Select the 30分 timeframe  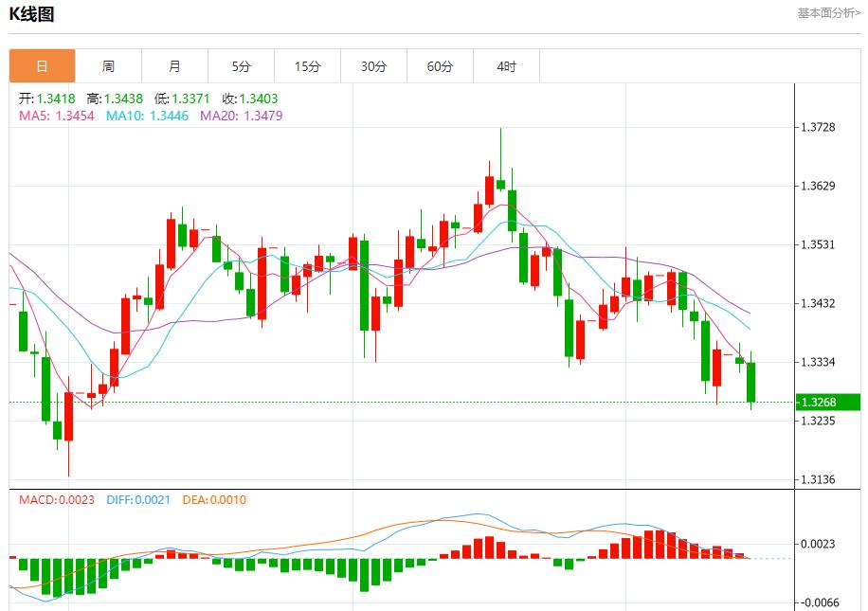pos(372,65)
